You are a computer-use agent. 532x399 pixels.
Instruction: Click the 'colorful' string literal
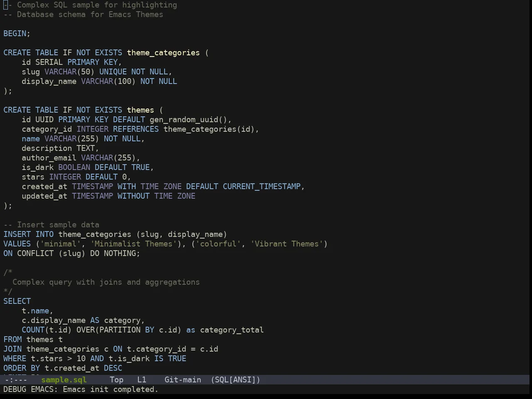tap(218, 244)
